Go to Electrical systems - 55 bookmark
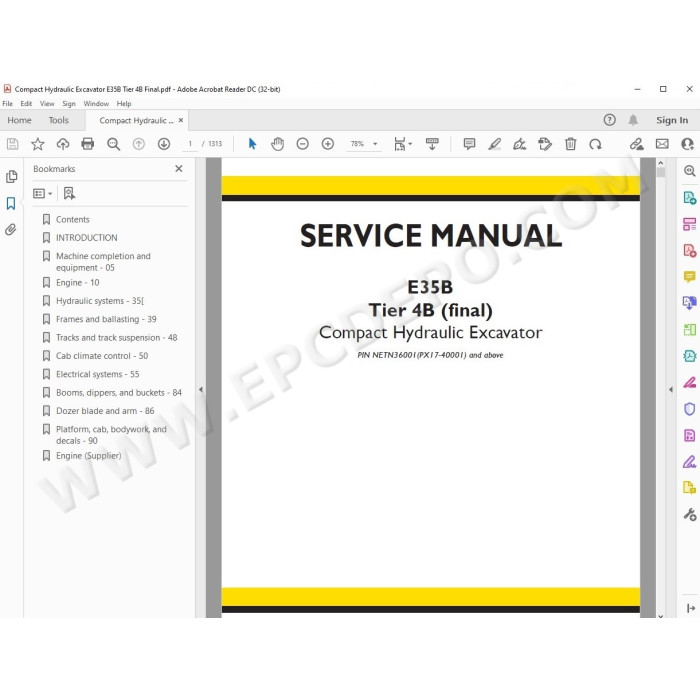Viewport: 700px width, 700px height. point(97,374)
